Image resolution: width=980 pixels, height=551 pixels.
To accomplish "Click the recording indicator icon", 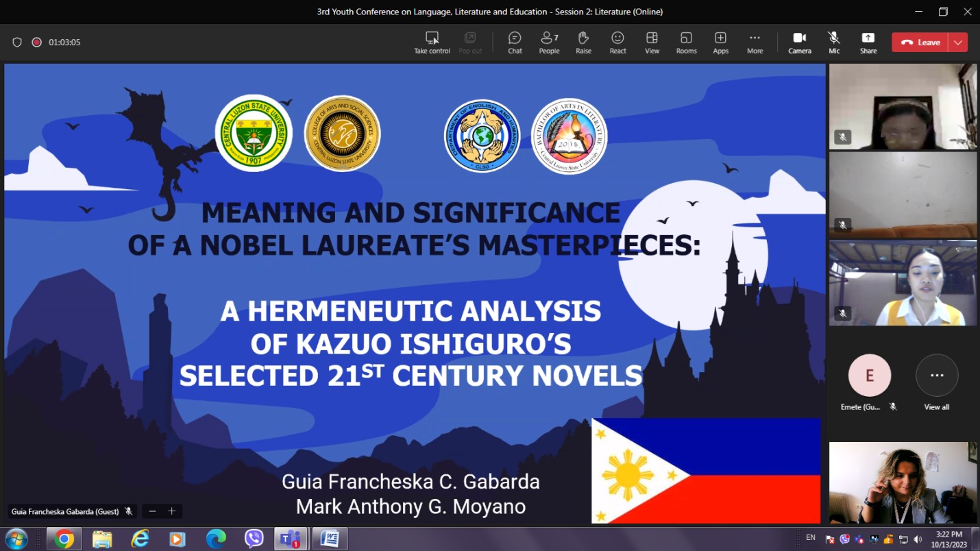I will click(37, 42).
